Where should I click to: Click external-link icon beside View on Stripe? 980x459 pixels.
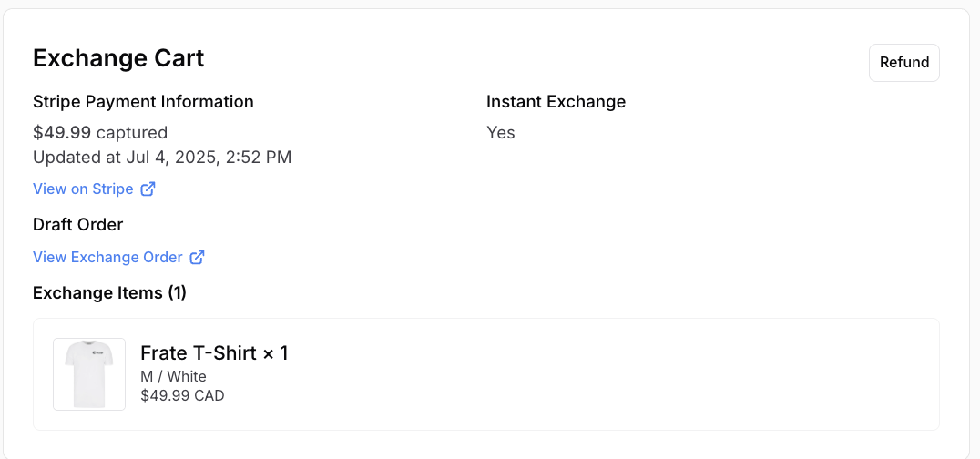(148, 189)
